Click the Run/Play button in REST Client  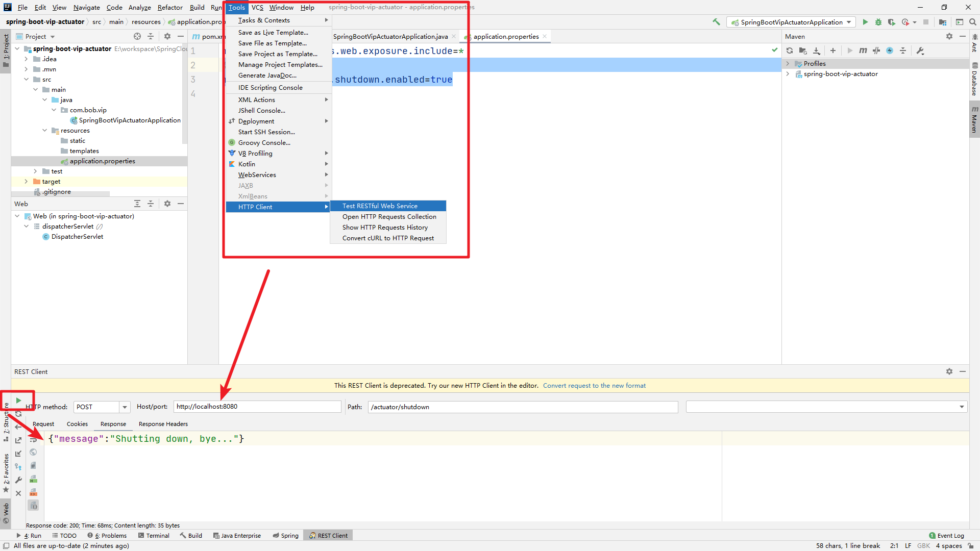tap(18, 399)
